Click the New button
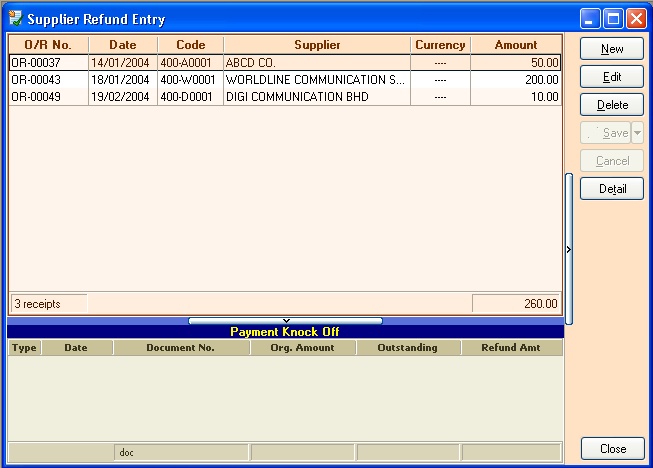Image resolution: width=653 pixels, height=468 pixels. tap(612, 49)
